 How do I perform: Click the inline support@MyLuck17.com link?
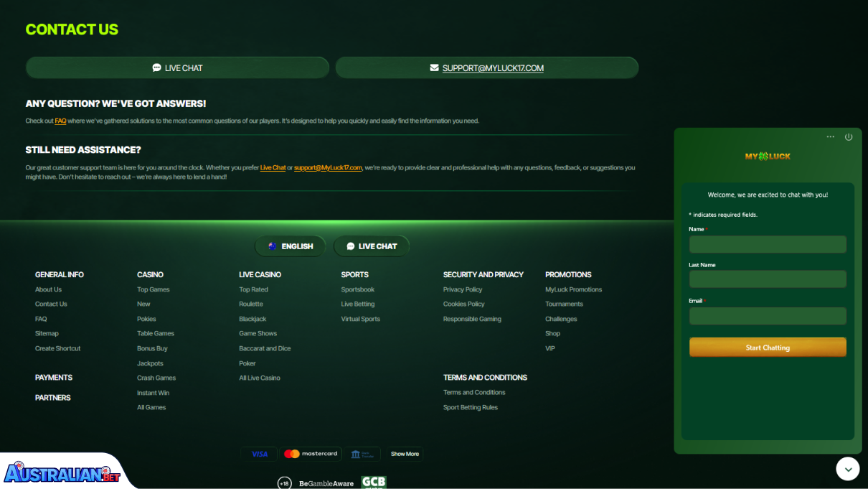328,167
